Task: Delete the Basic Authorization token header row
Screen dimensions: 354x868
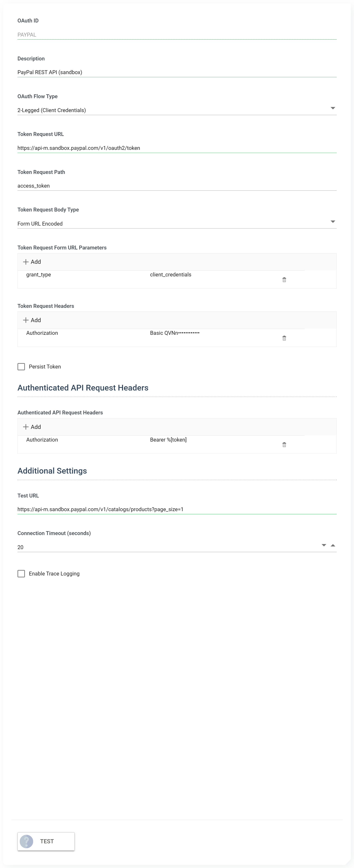Action: click(284, 338)
